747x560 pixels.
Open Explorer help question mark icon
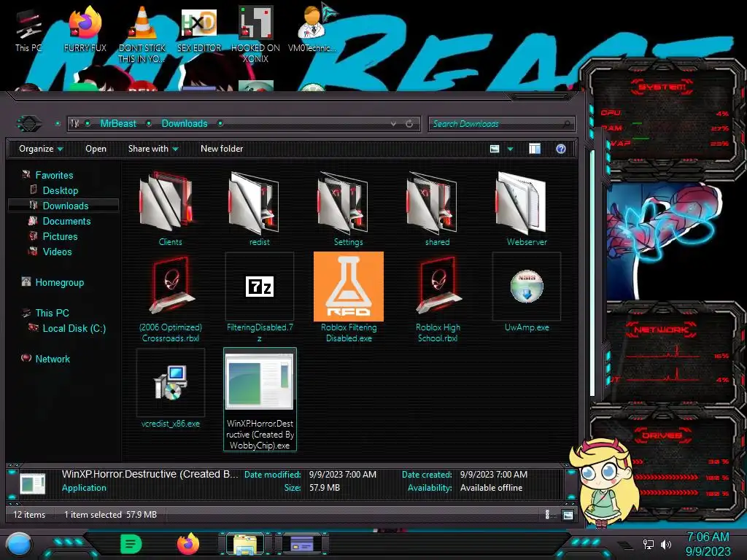point(561,149)
